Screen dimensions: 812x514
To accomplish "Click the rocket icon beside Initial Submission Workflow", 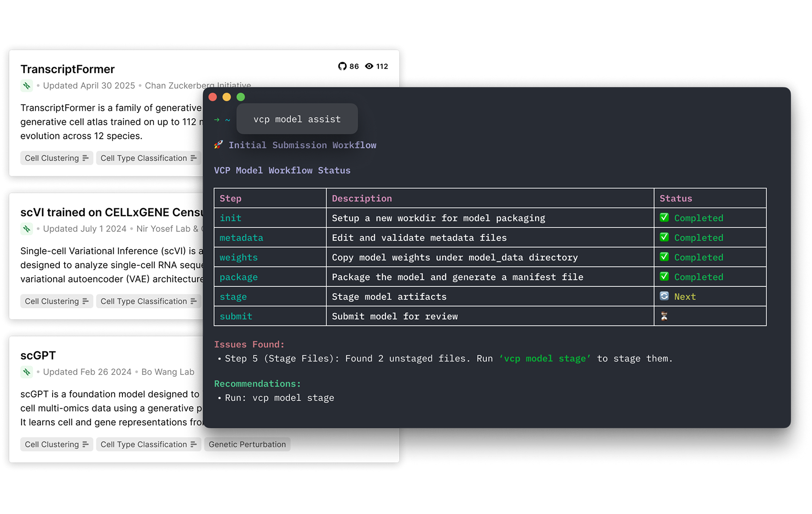I will coord(218,145).
